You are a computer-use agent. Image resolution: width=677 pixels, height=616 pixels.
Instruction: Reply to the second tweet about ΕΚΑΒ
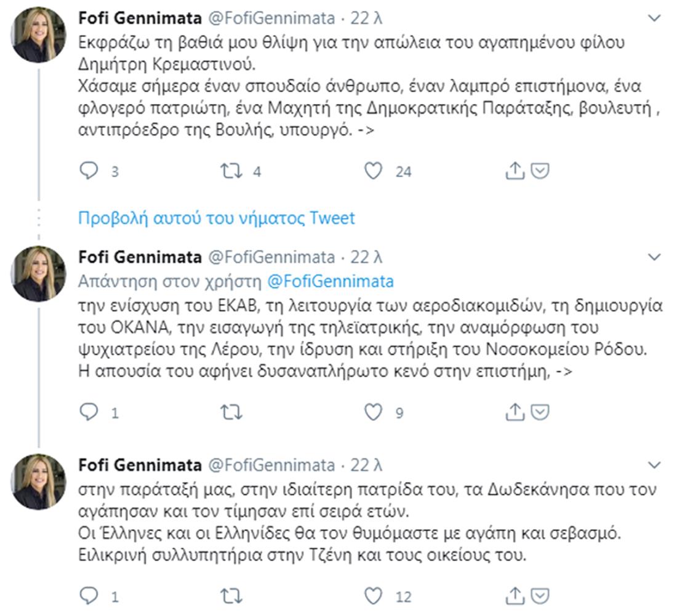point(89,412)
